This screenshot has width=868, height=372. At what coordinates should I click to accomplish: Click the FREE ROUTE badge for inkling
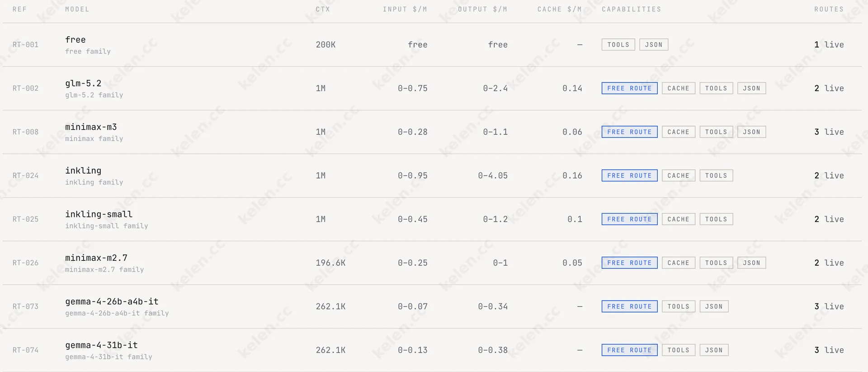click(629, 175)
